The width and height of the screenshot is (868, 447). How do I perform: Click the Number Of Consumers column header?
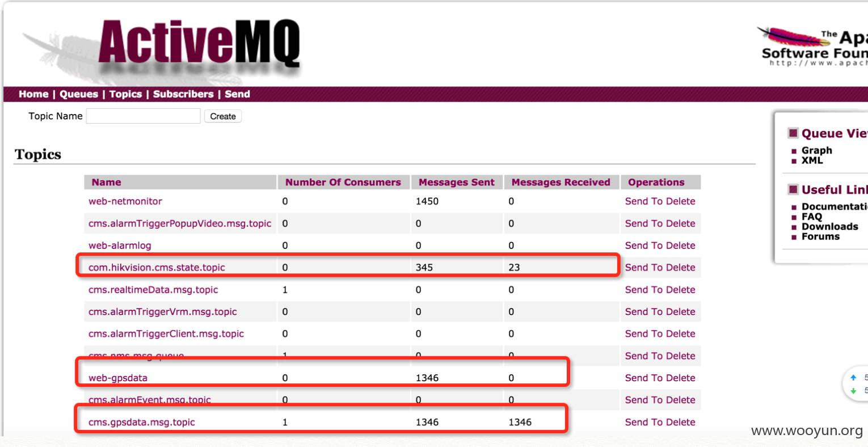[x=343, y=182]
